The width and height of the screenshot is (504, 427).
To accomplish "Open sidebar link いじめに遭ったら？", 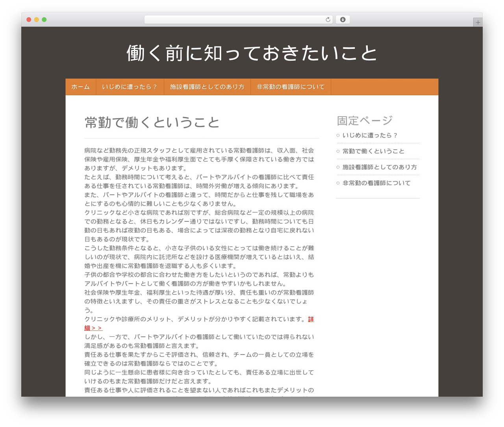I will coord(371,135).
